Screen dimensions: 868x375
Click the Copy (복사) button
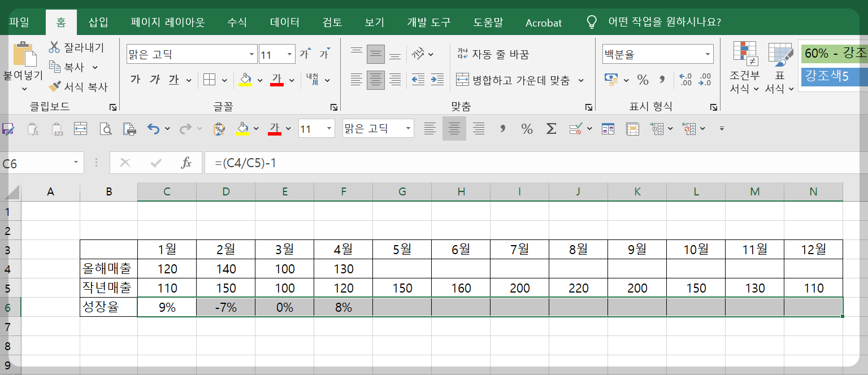[67, 67]
